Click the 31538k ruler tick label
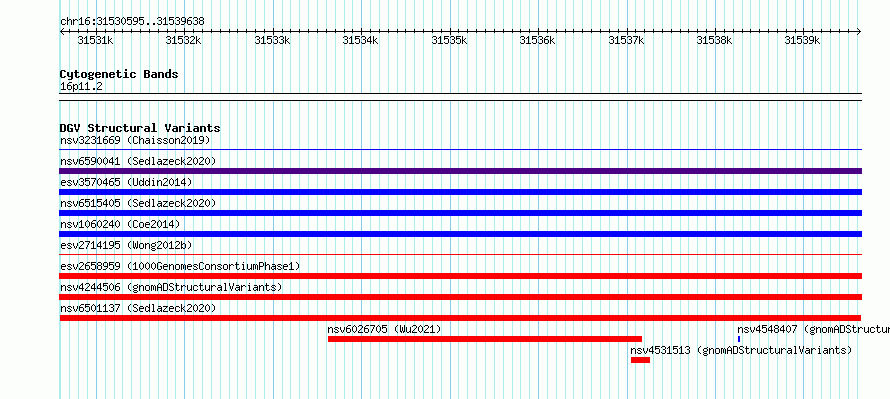The width and height of the screenshot is (890, 399). pyautogui.click(x=715, y=40)
